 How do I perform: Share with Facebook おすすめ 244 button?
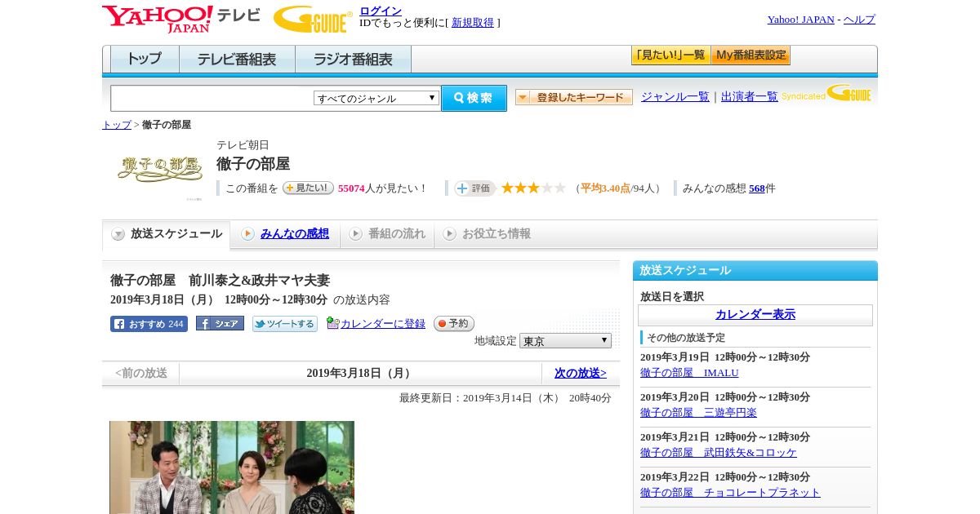click(149, 324)
